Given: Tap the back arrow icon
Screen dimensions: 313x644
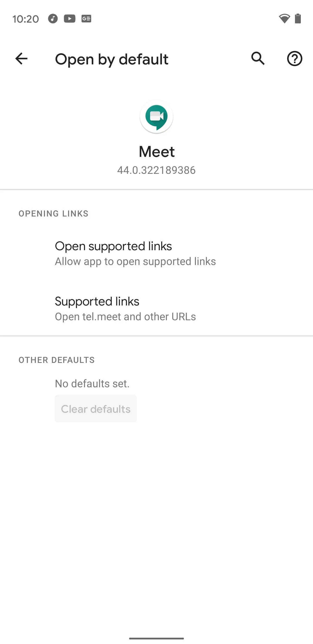Looking at the screenshot, I should (x=21, y=59).
